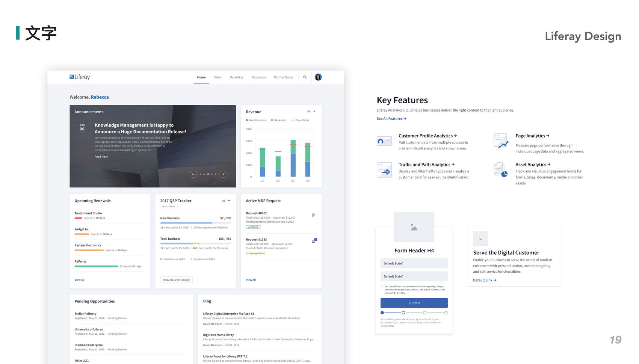Screen dimensions: 639x364
Task: Select the active blue carousel dot
Action: 208,174
